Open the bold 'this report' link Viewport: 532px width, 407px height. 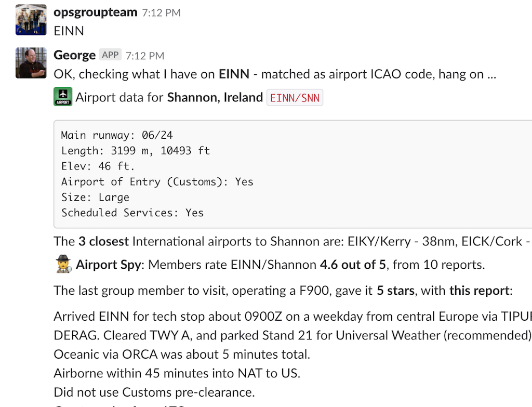click(480, 291)
